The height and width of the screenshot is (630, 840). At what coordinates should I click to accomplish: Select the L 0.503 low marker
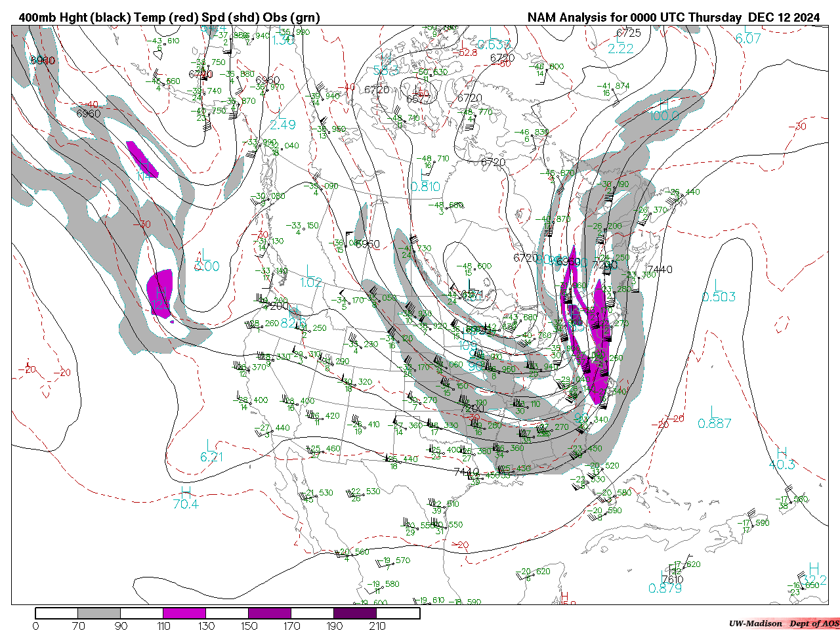718,291
